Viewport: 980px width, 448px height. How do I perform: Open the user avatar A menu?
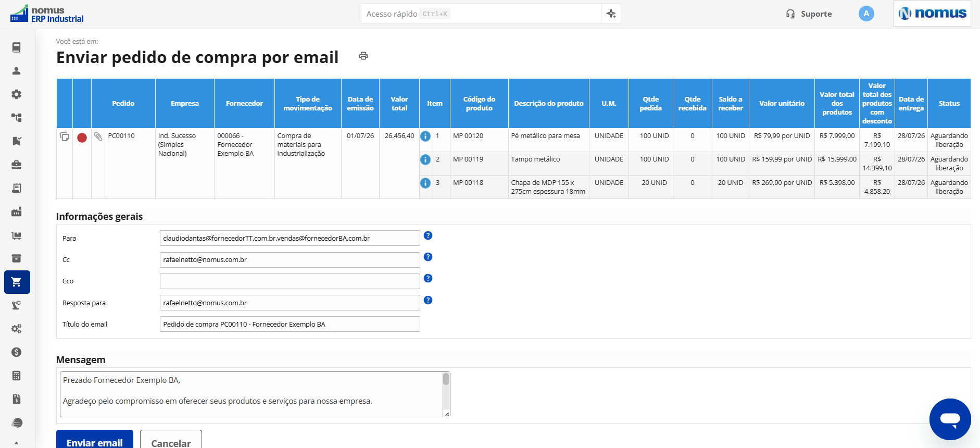pos(866,14)
